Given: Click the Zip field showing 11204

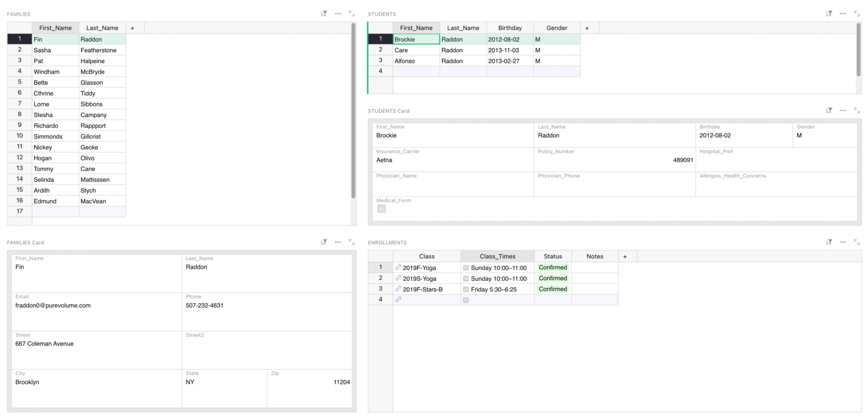Looking at the screenshot, I should (310, 389).
